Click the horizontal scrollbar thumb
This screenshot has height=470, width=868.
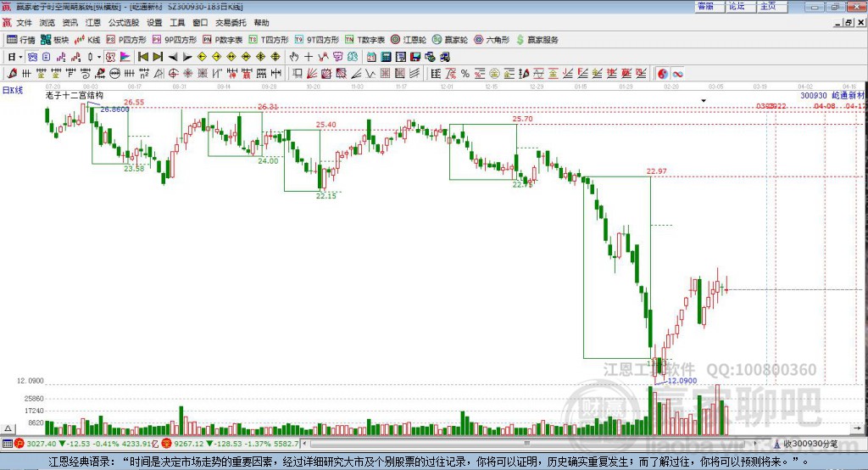point(526,444)
